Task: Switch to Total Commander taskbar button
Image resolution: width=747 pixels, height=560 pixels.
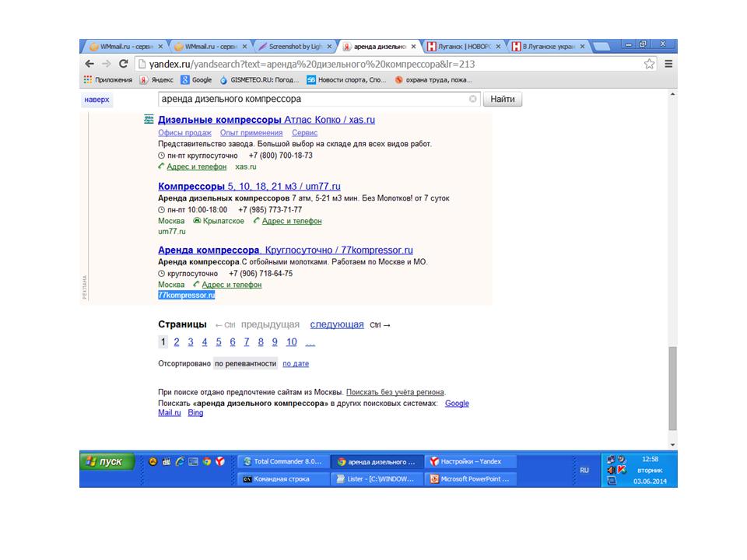Action: click(283, 461)
